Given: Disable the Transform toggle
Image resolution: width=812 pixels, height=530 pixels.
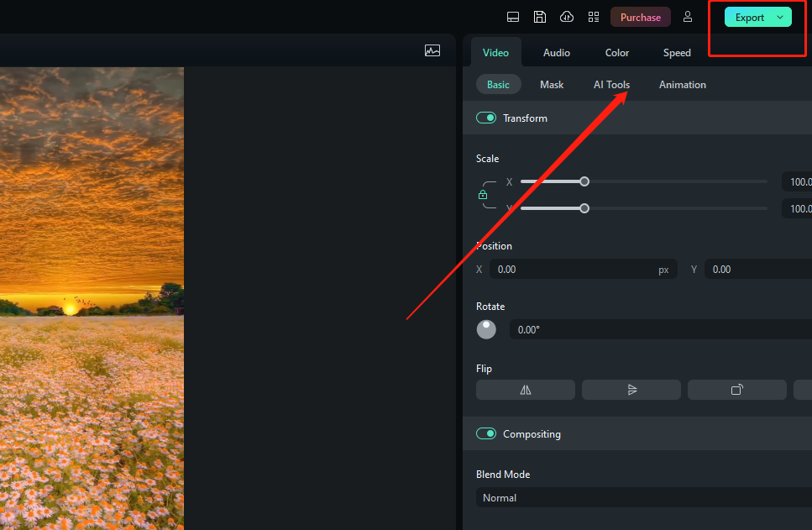Looking at the screenshot, I should click(486, 118).
